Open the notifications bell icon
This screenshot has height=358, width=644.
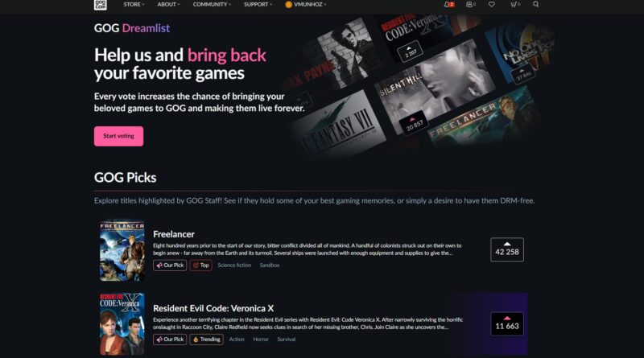point(448,4)
